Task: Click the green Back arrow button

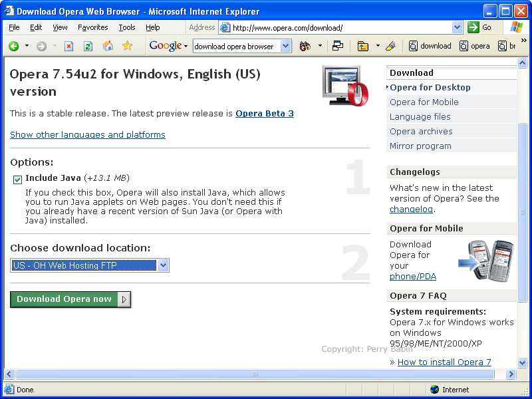Action: [13, 46]
